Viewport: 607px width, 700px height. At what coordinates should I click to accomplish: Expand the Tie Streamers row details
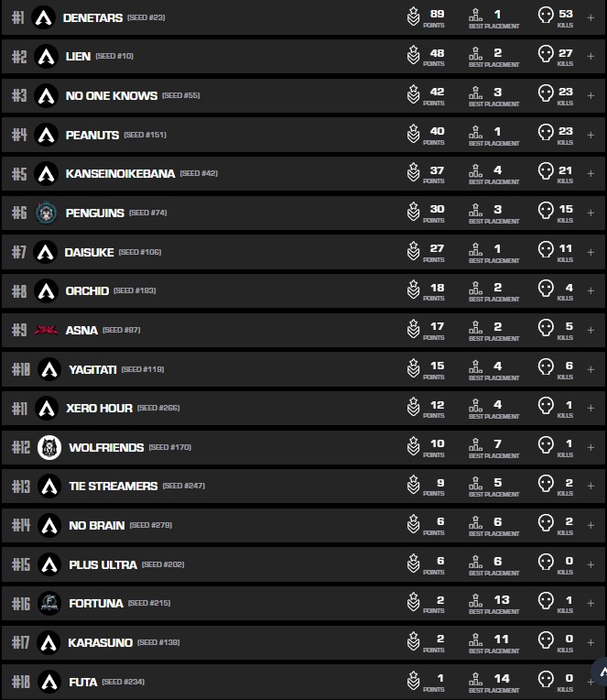pyautogui.click(x=591, y=486)
